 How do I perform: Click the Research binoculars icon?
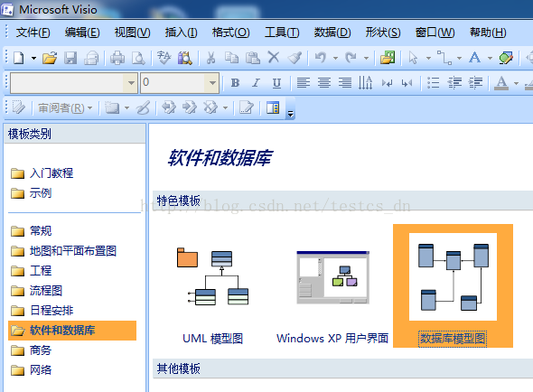tap(185, 58)
